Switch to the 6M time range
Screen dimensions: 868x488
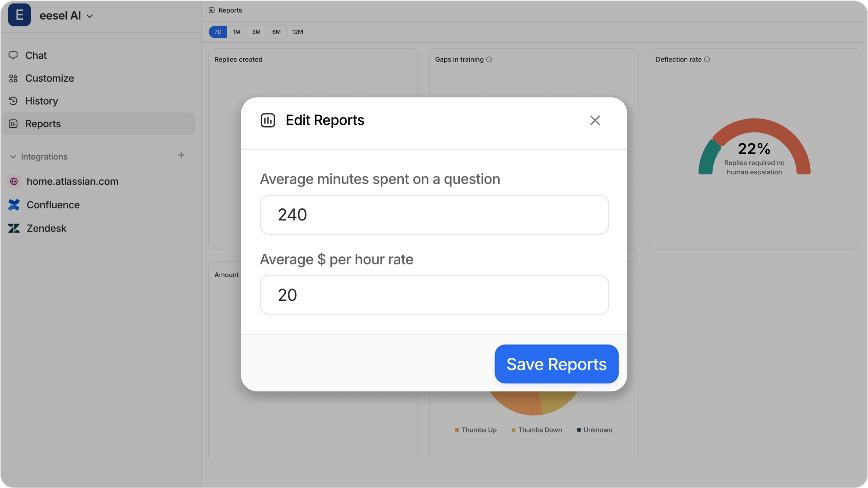(276, 32)
